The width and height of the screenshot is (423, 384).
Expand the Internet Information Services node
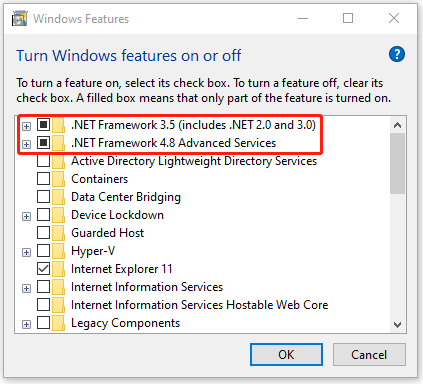coord(26,288)
